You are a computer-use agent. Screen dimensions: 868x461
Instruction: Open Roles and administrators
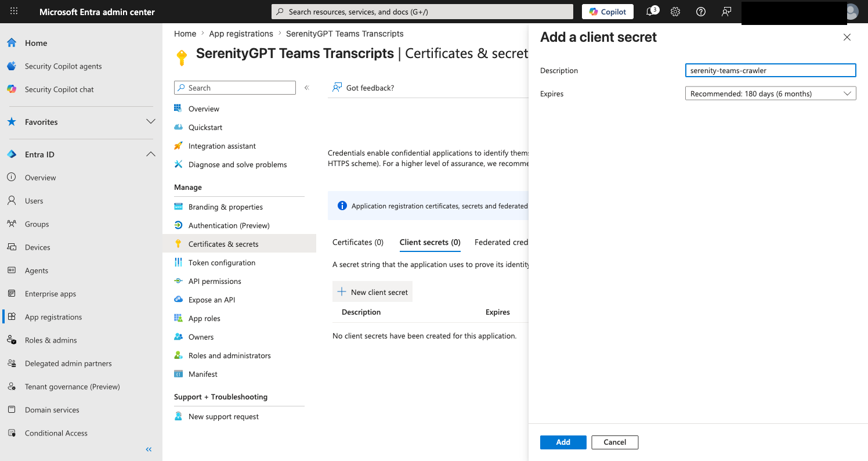pos(230,355)
